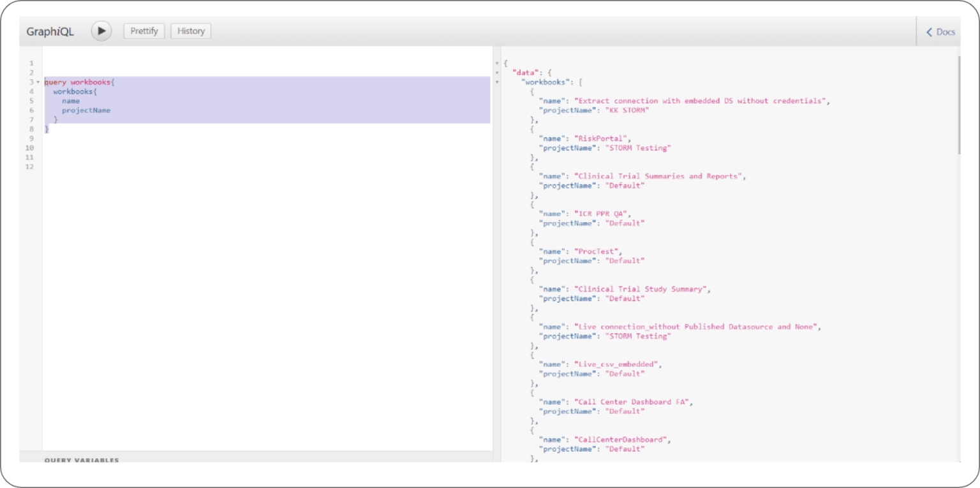Click Prettify to format the query
The image size is (980, 488).
tap(144, 31)
